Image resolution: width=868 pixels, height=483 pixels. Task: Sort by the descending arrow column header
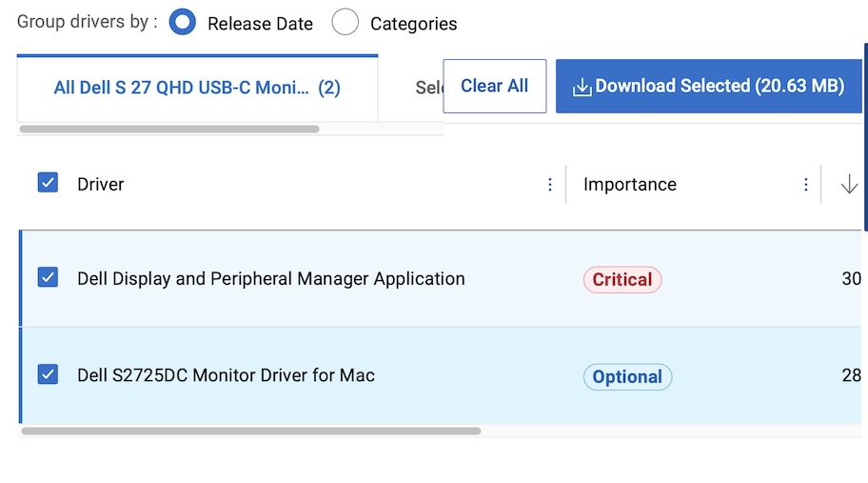(x=849, y=184)
